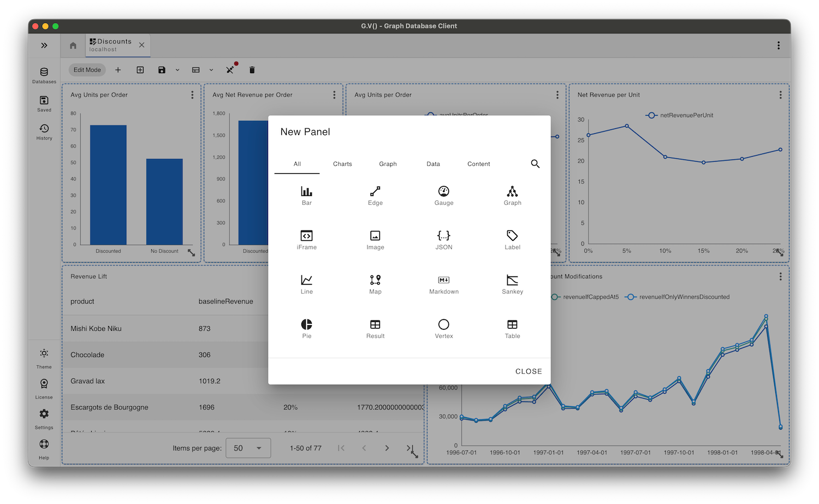Select the Bar panel type
Image resolution: width=819 pixels, height=504 pixels.
306,195
